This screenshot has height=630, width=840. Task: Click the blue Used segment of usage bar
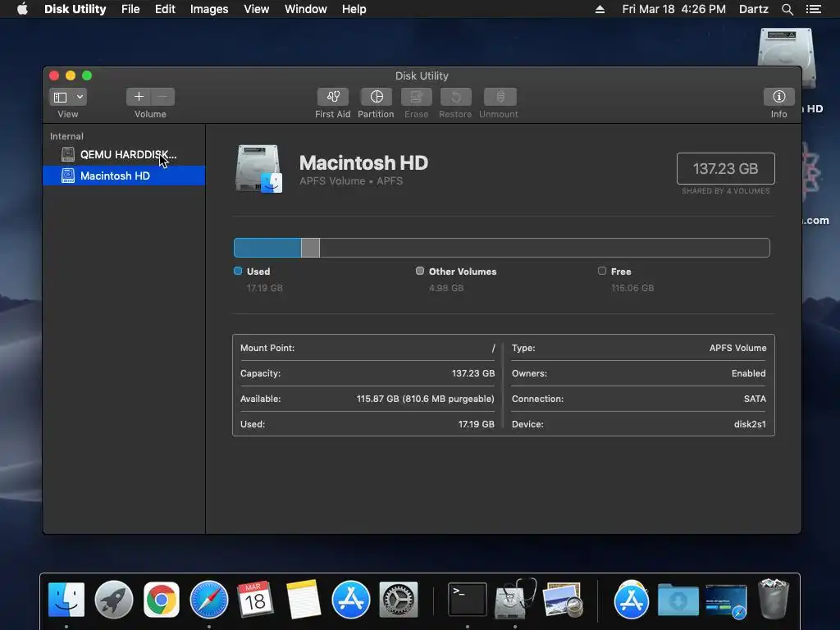(267, 248)
